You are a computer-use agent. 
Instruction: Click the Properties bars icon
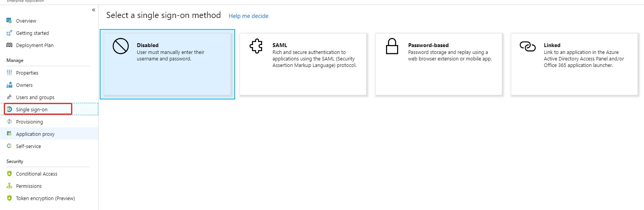9,73
